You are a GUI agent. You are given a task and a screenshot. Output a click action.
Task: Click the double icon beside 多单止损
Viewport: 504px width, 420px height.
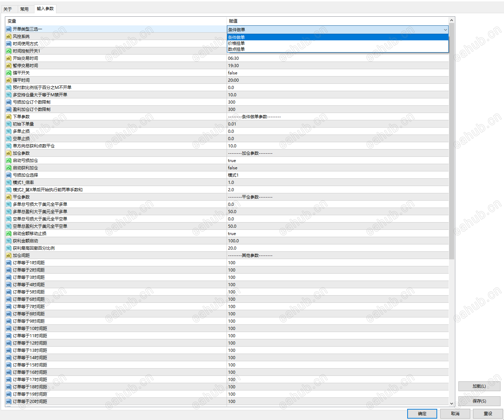(x=9, y=131)
